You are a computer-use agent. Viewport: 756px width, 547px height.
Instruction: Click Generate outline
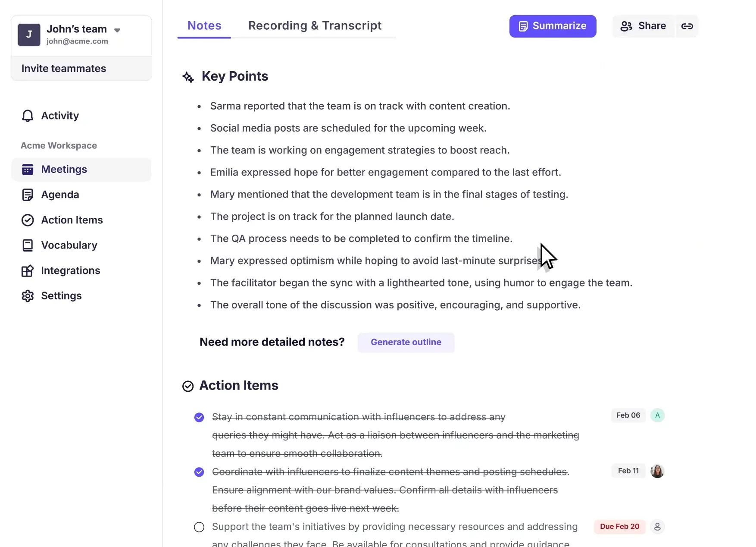click(x=406, y=342)
